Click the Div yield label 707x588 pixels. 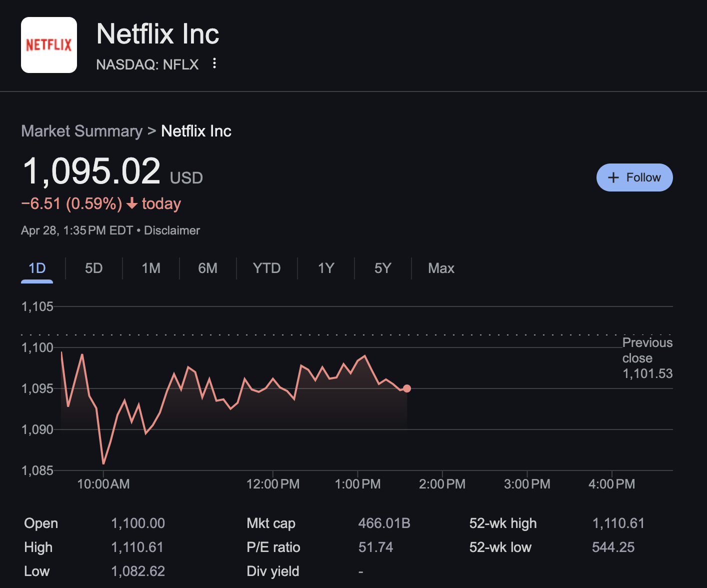point(273,571)
